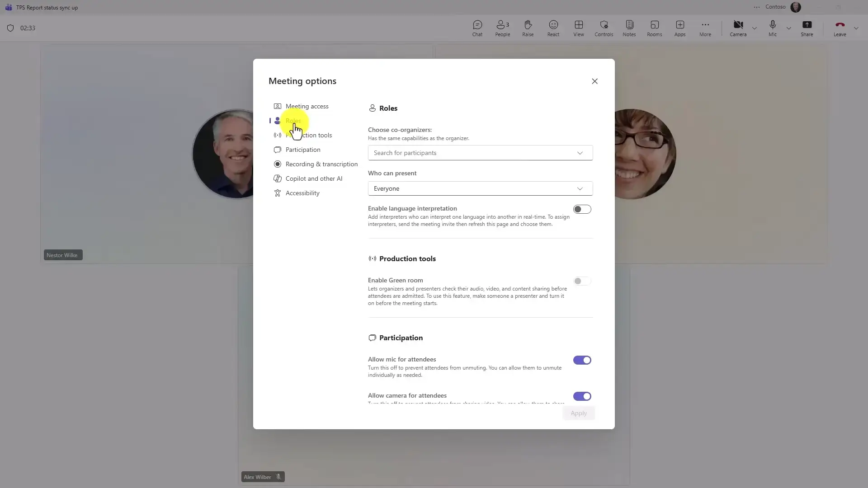Click the Apply button
This screenshot has width=868, height=488.
point(579,413)
